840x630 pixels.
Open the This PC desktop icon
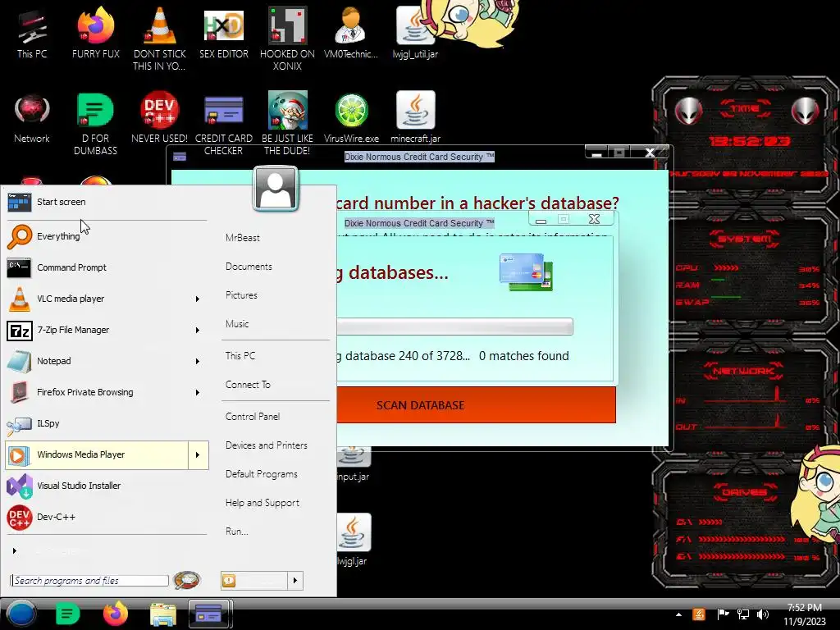32,33
